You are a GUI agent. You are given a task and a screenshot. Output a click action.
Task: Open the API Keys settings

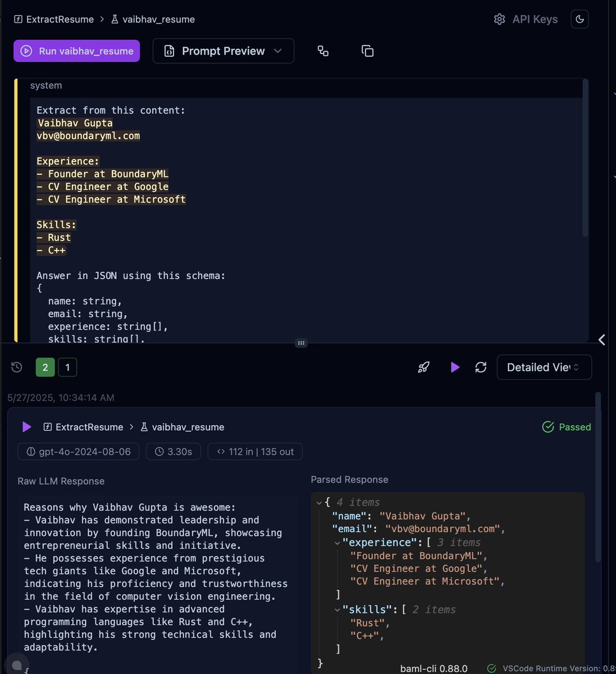coord(526,19)
